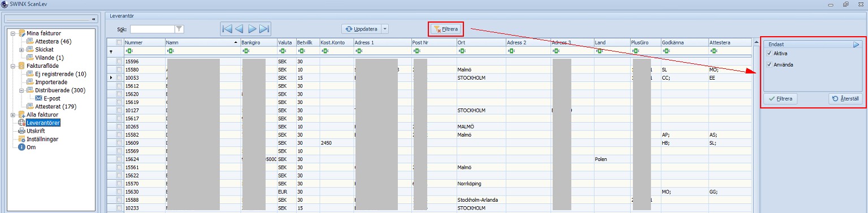Collapse the left navigation panel chevrons
This screenshot has width=868, height=213.
[x=94, y=19]
